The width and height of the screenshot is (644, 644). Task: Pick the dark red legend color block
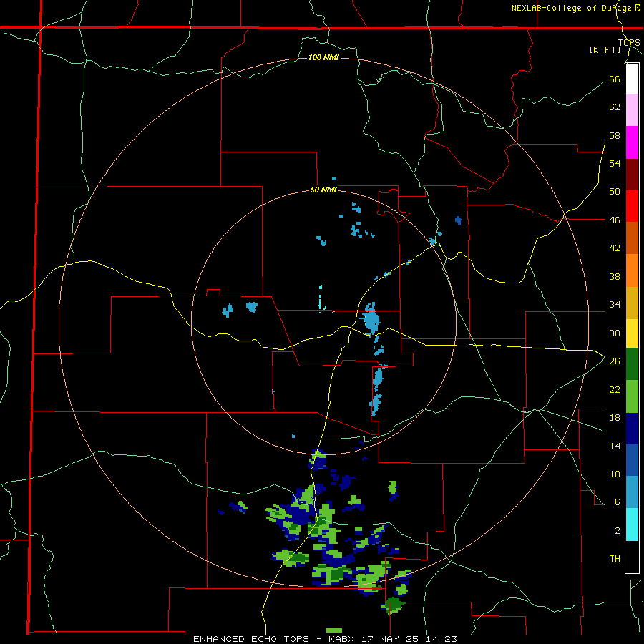point(632,175)
